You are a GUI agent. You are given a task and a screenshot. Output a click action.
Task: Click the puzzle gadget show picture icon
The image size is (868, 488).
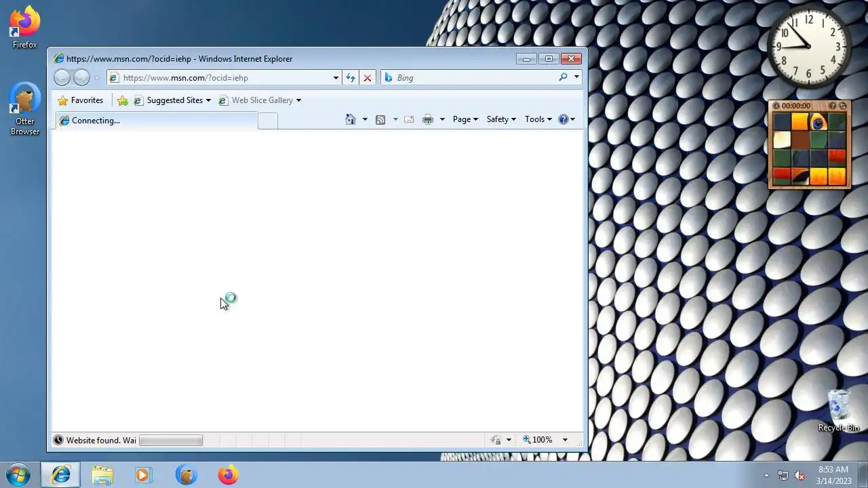pos(833,106)
